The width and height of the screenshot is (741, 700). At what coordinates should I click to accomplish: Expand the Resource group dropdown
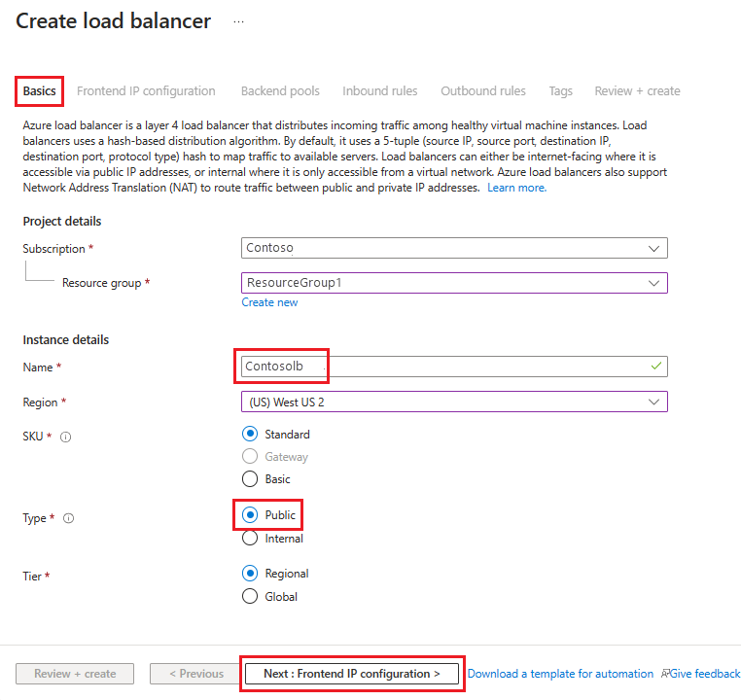point(454,283)
